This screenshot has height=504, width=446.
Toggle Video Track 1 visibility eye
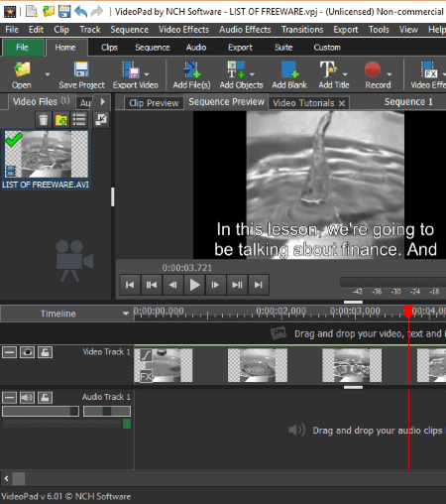(x=27, y=352)
